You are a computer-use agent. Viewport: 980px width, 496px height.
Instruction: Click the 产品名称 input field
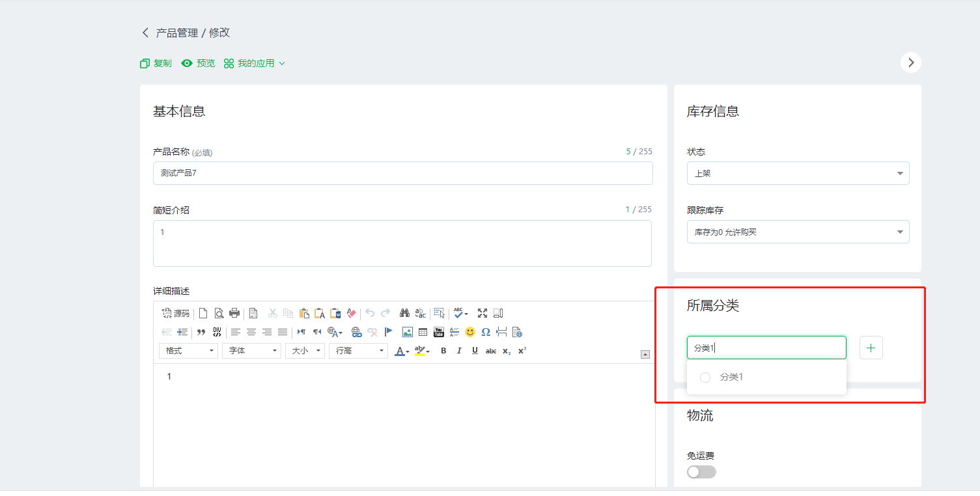(x=402, y=173)
